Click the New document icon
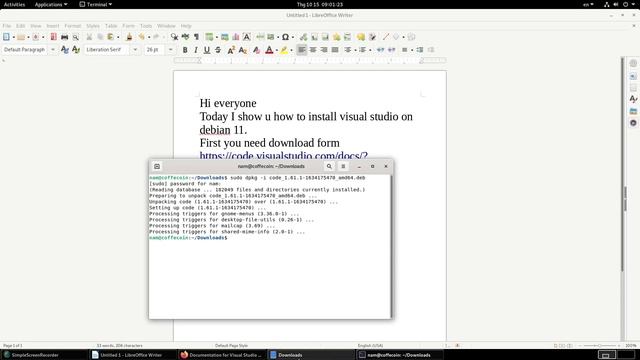The width and height of the screenshot is (640, 360). [6, 37]
